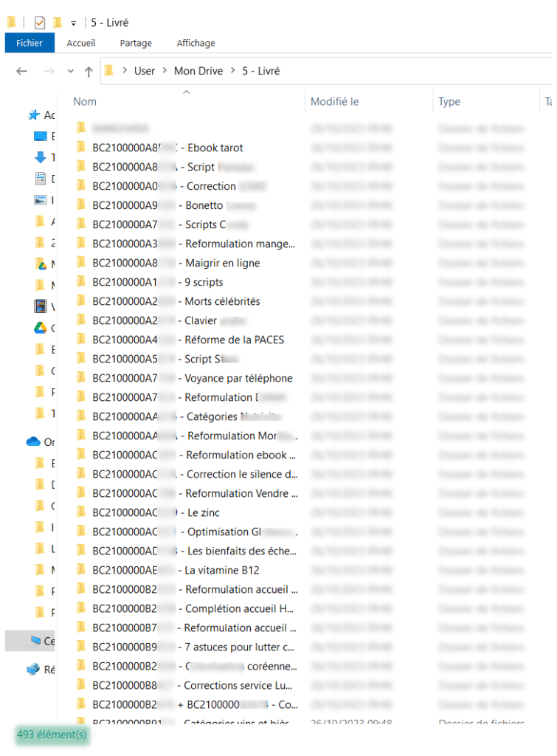Viewport: 557px width, 756px height.
Task: Sort by the Modifié le column header
Action: coord(334,102)
